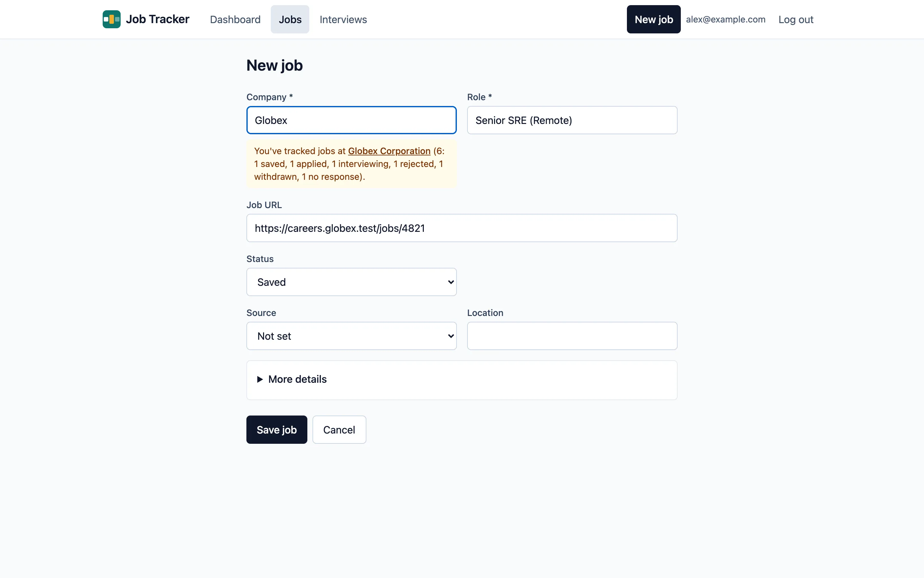Image resolution: width=924 pixels, height=578 pixels.
Task: Click the Job Tracker logo icon
Action: point(112,19)
